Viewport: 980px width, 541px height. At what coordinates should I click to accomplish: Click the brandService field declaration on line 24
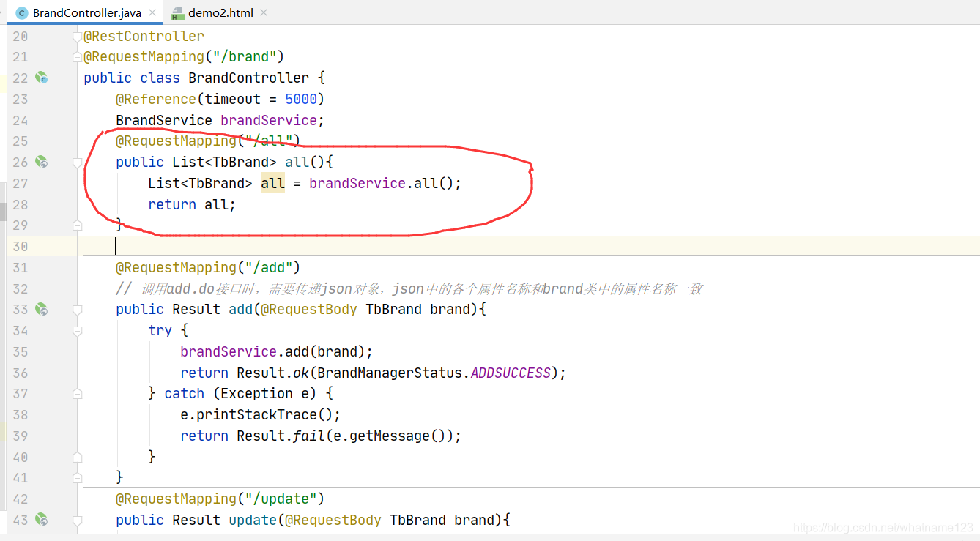point(268,120)
